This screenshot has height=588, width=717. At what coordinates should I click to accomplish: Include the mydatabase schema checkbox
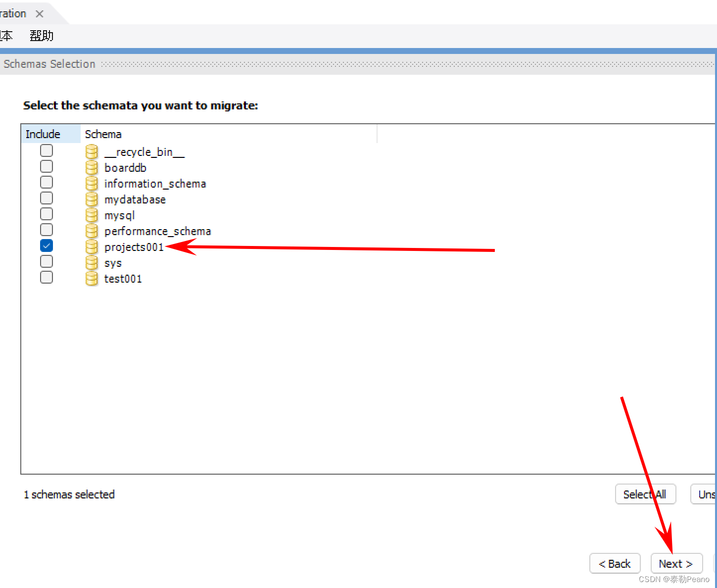coord(47,198)
